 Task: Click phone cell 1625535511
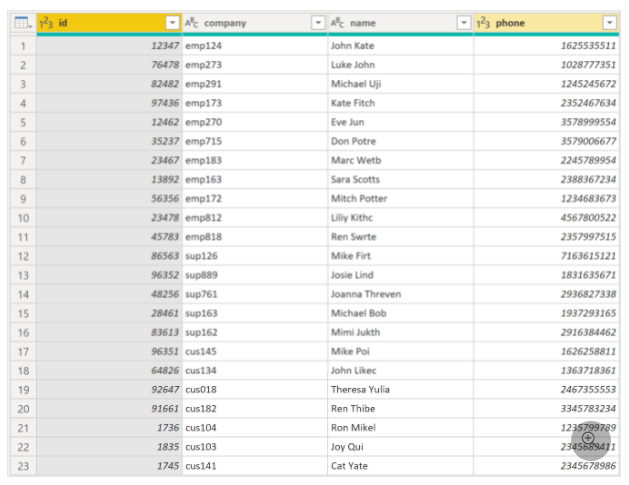pyautogui.click(x=546, y=46)
